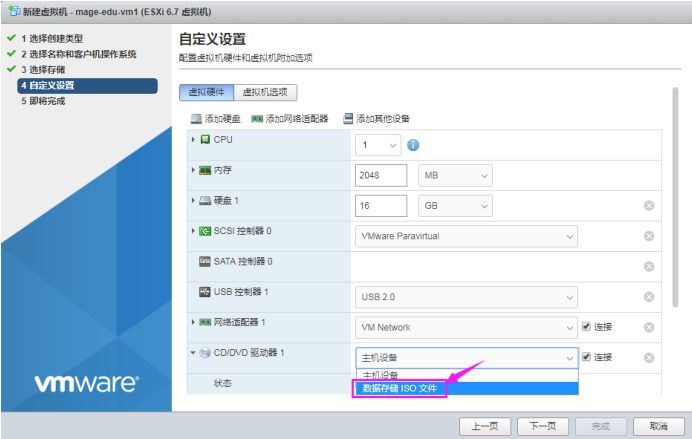
Task: Expand the memory settings row
Action: tap(193, 170)
